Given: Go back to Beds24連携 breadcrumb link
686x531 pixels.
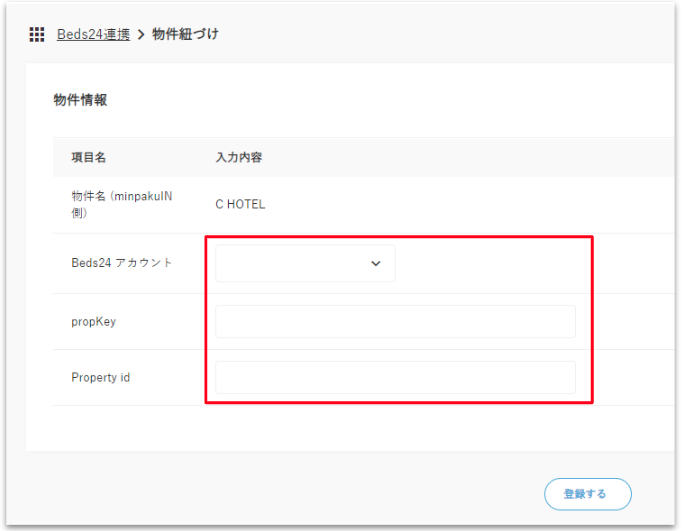Looking at the screenshot, I should [x=93, y=35].
